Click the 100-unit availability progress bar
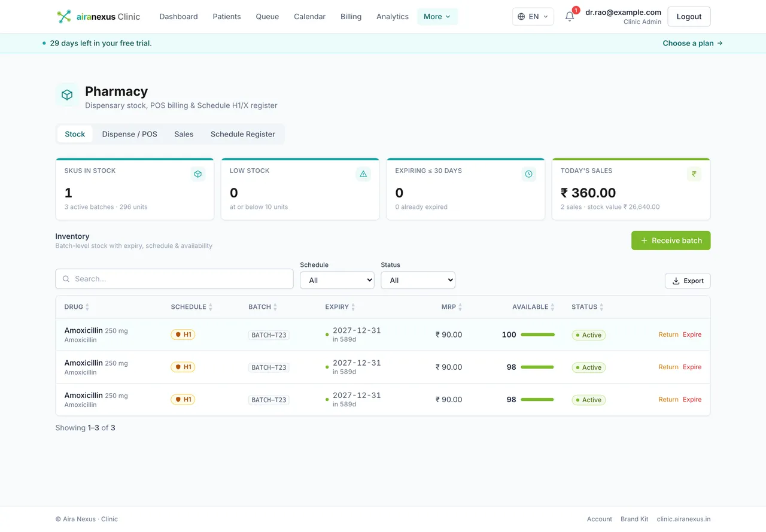This screenshot has width=766, height=532. click(x=538, y=335)
